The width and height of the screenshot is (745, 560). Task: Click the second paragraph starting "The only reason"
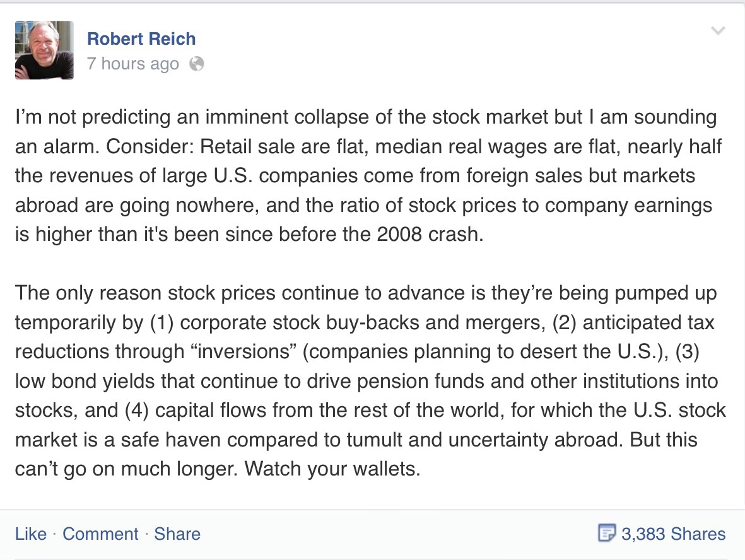366,382
